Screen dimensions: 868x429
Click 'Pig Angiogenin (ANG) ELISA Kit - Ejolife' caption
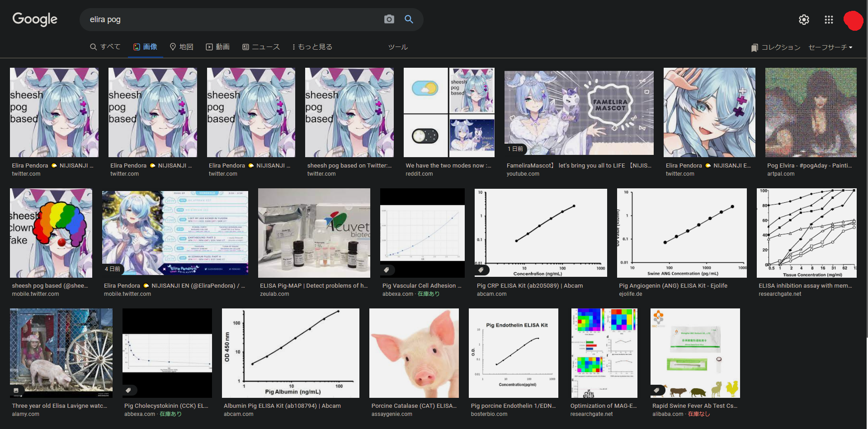(673, 286)
